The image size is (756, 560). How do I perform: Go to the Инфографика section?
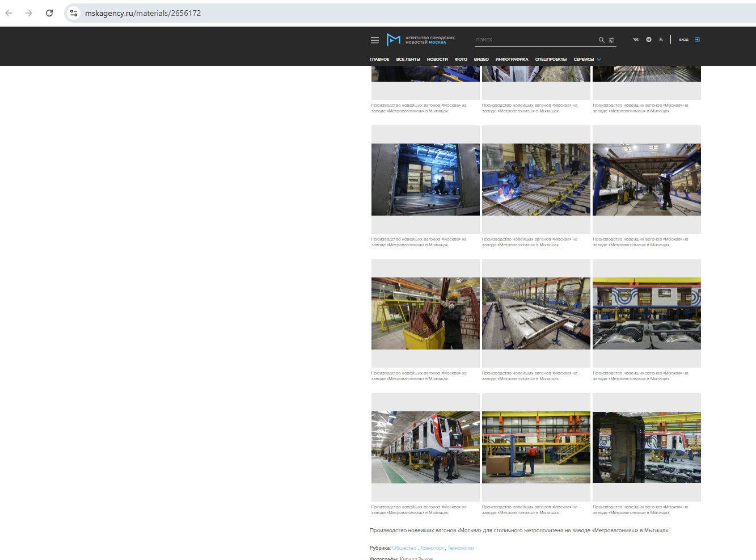coord(512,60)
